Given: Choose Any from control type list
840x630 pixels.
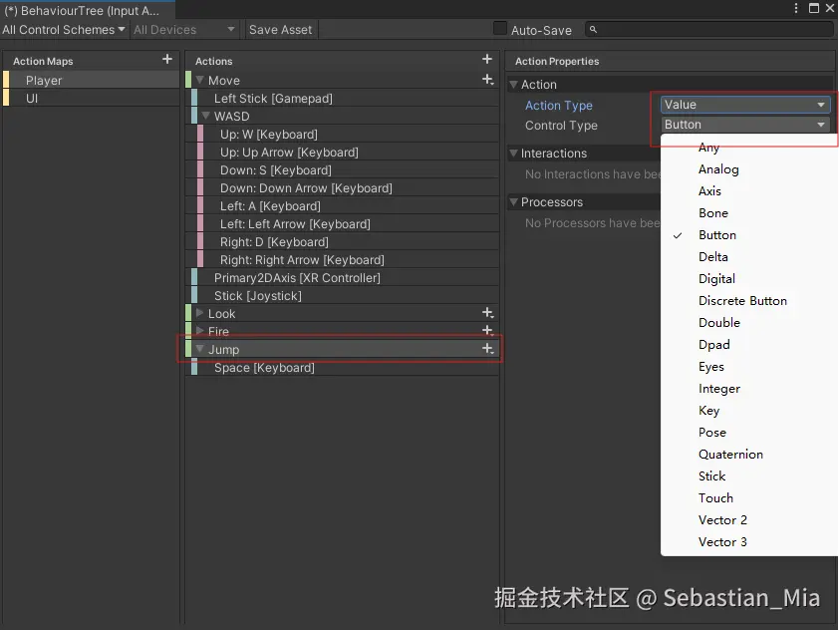Looking at the screenshot, I should [x=749, y=148].
